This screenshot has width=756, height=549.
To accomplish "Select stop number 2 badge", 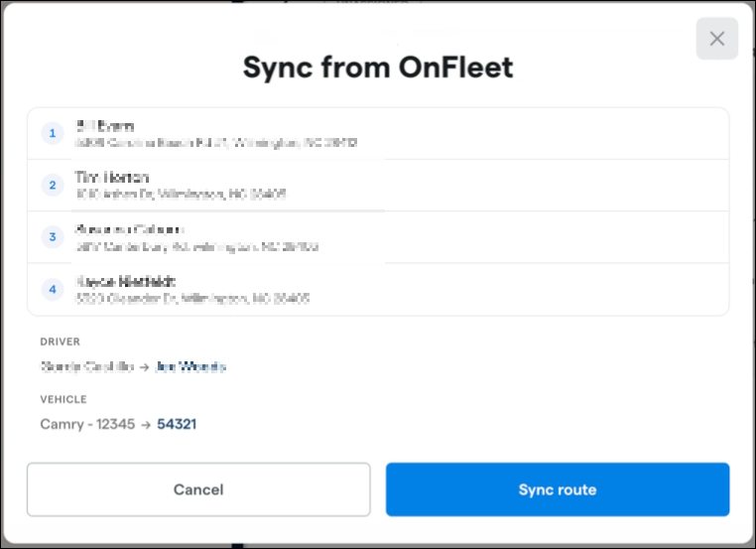I will (x=53, y=185).
